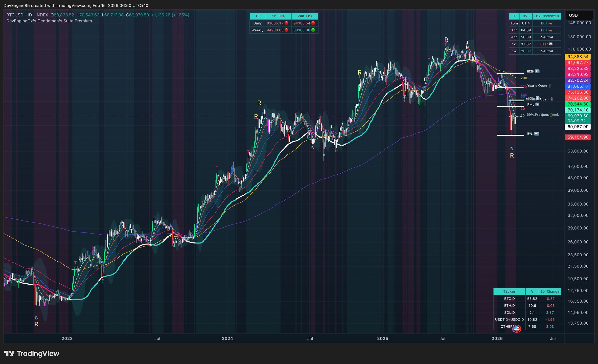Click the BTC.D row in the ticker table
598x364 pixels.
pyautogui.click(x=527, y=299)
